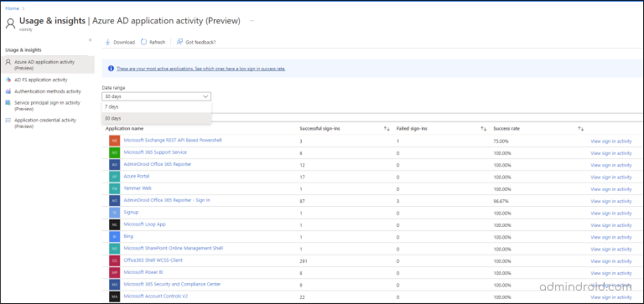Click the Download button label

pos(124,42)
